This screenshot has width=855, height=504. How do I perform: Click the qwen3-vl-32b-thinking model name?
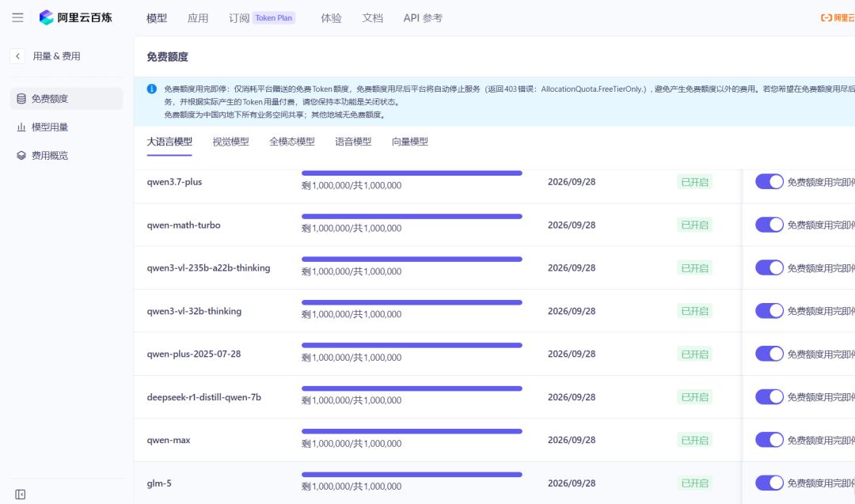pyautogui.click(x=194, y=311)
